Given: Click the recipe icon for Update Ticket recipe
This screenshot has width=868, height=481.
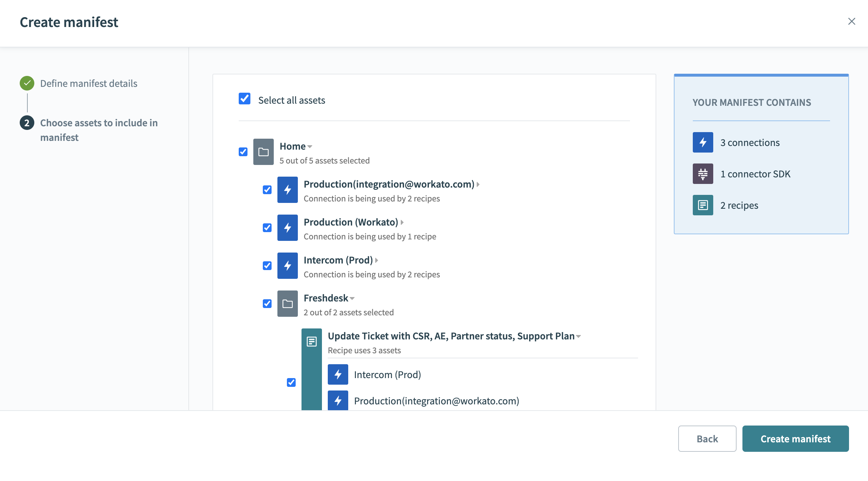Looking at the screenshot, I should [x=312, y=342].
